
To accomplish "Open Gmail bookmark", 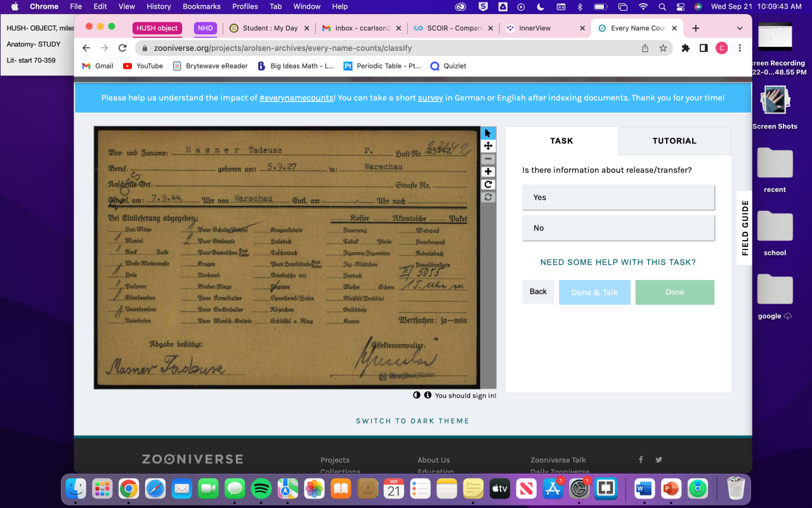I will pos(98,65).
